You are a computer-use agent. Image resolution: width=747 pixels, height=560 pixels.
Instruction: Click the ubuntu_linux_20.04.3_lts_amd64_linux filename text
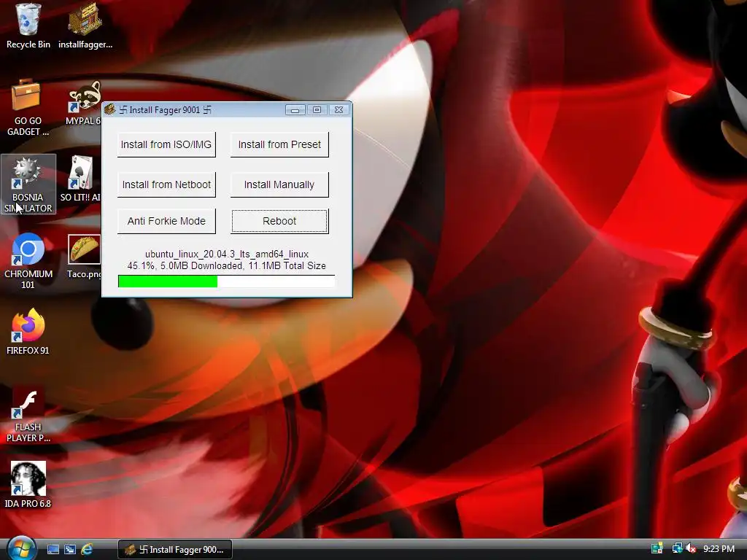[227, 254]
